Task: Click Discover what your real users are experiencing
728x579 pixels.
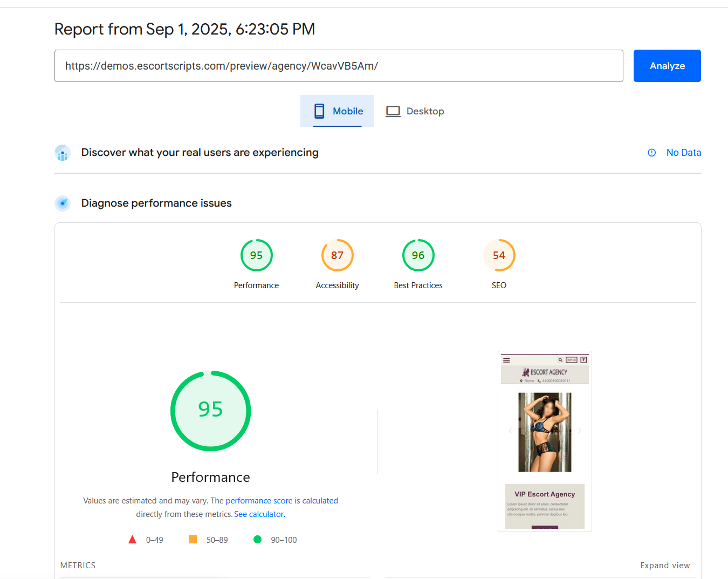Action: [200, 153]
